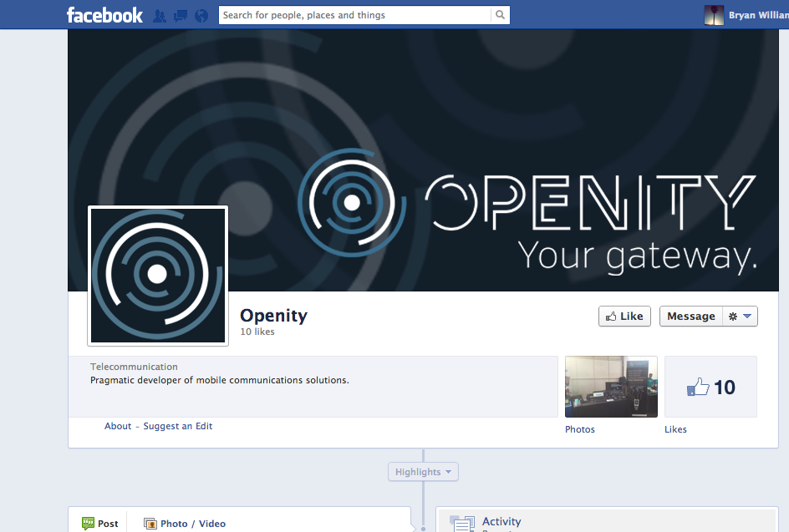The height and width of the screenshot is (532, 789).
Task: Click the Activity section icon
Action: pos(462,524)
